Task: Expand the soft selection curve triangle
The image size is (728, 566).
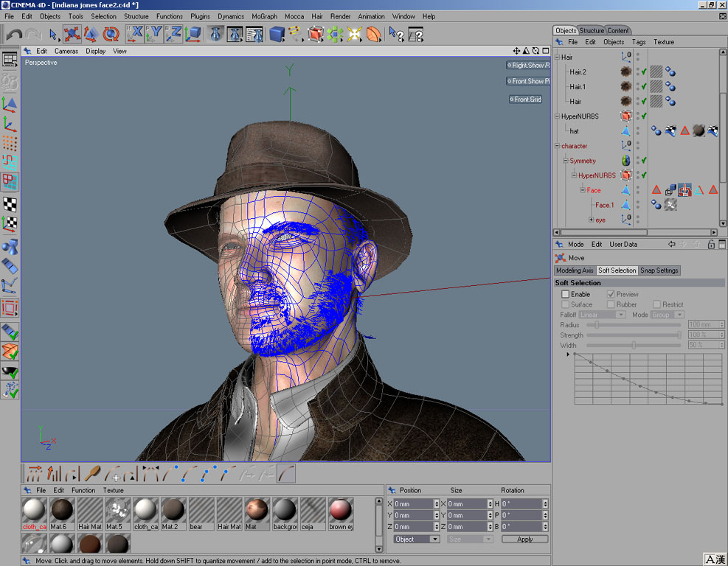Action: click(568, 354)
